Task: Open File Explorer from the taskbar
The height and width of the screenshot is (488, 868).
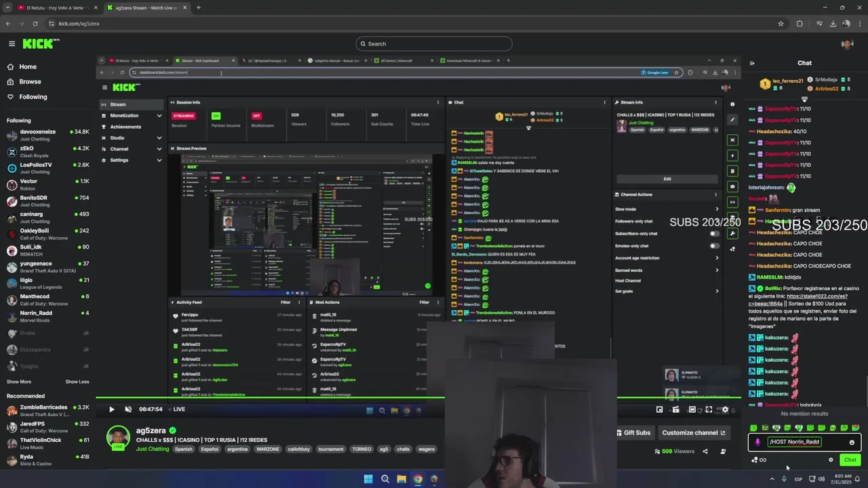Action: tap(401, 479)
